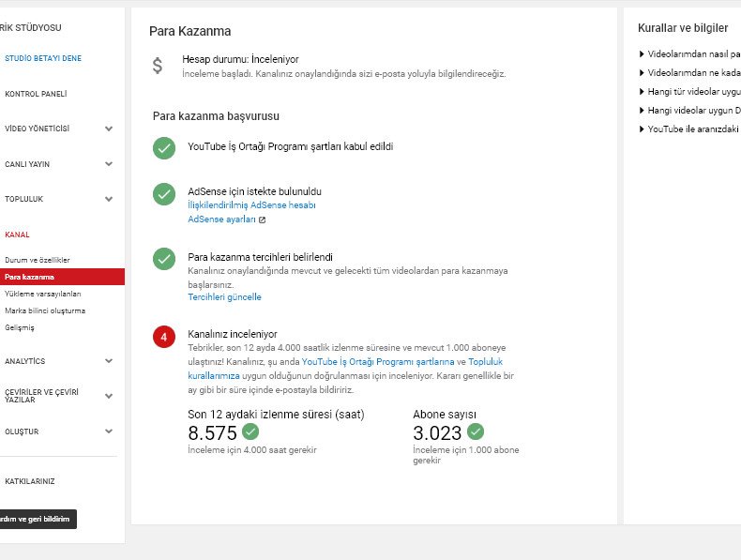741x560 pixels.
Task: Open Topluluk kurallarımıza link
Action: [345, 369]
